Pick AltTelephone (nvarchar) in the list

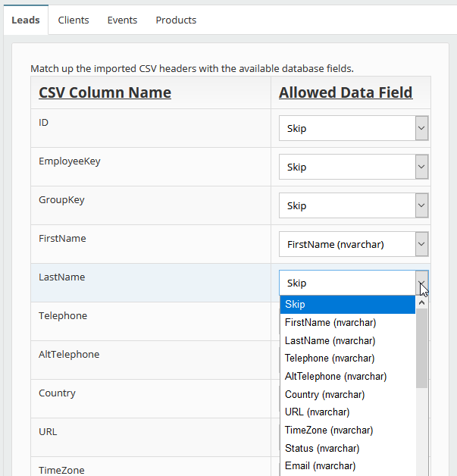click(347, 377)
